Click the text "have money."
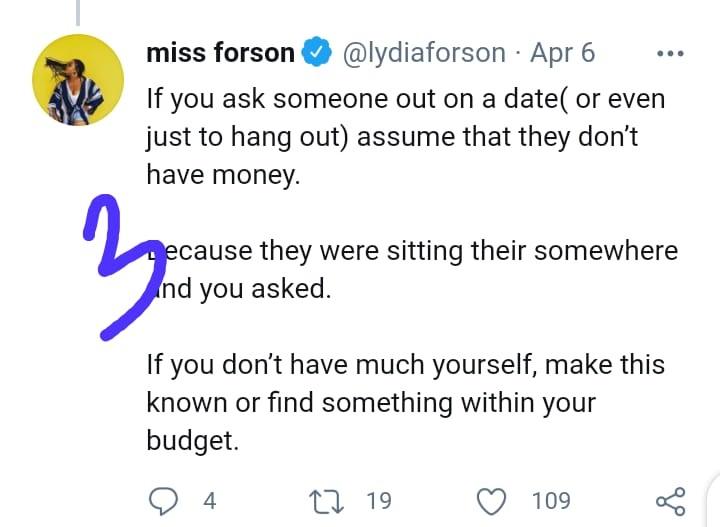 point(222,174)
